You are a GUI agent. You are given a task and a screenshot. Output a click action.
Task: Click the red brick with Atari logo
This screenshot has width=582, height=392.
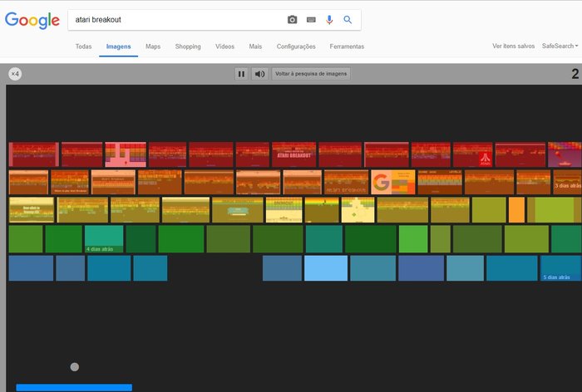coord(472,154)
